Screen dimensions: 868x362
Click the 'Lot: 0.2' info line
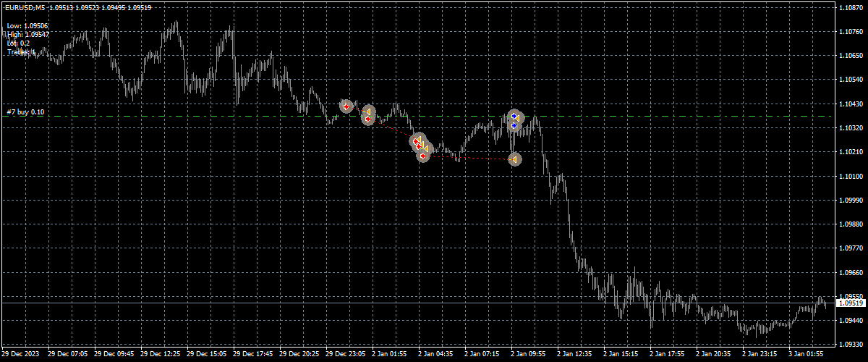pyautogui.click(x=19, y=43)
